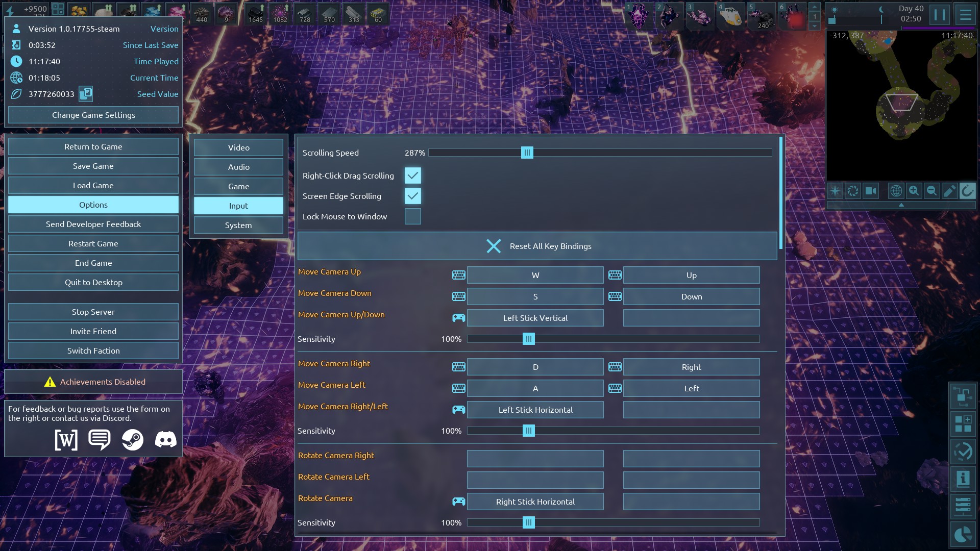The height and width of the screenshot is (551, 980).
Task: Enable Lock Mouse to Window checkbox
Action: [412, 216]
